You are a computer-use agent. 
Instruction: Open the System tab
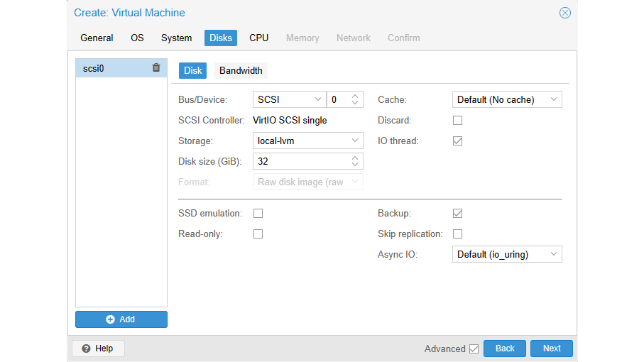click(x=176, y=38)
